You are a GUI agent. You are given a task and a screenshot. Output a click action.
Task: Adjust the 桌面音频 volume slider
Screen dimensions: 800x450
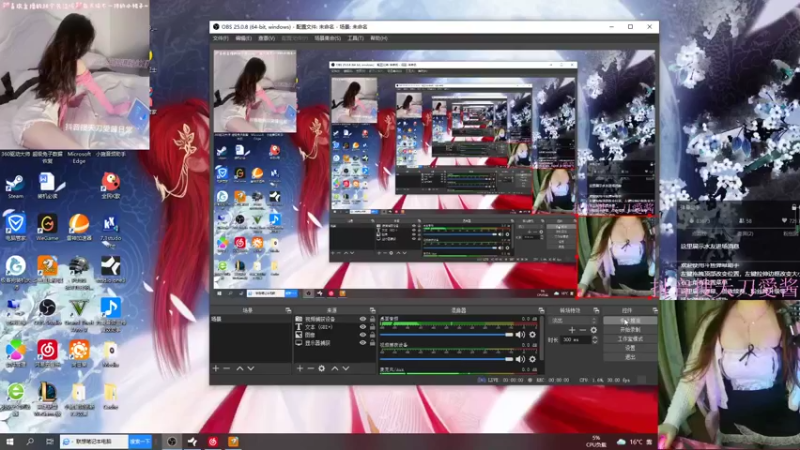pos(446,335)
